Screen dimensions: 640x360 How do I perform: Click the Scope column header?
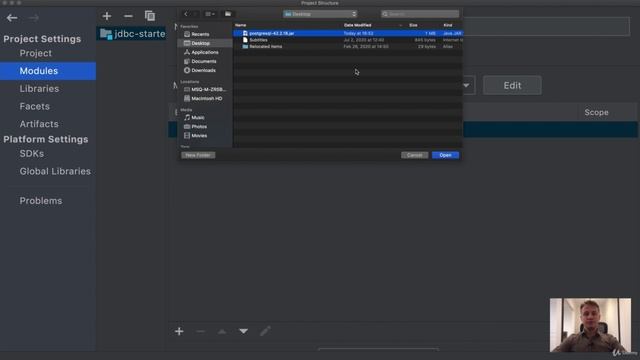596,112
